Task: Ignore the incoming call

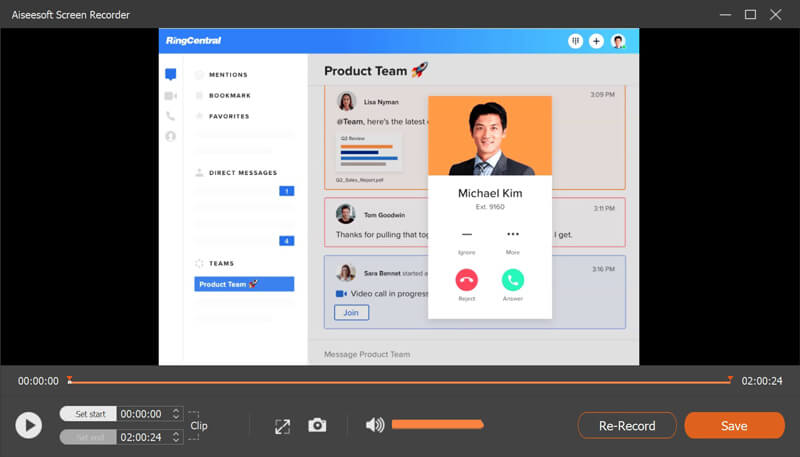Action: pos(466,235)
